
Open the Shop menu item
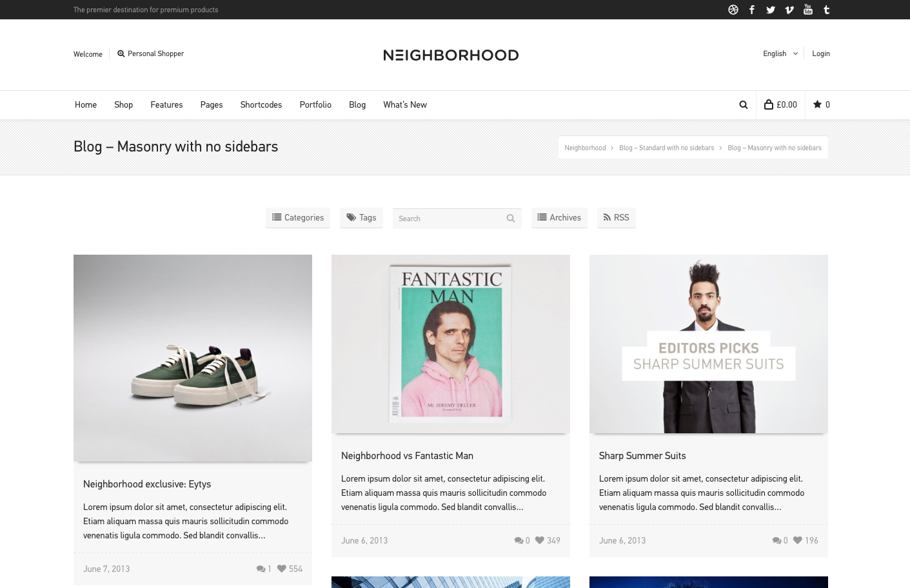coord(123,105)
